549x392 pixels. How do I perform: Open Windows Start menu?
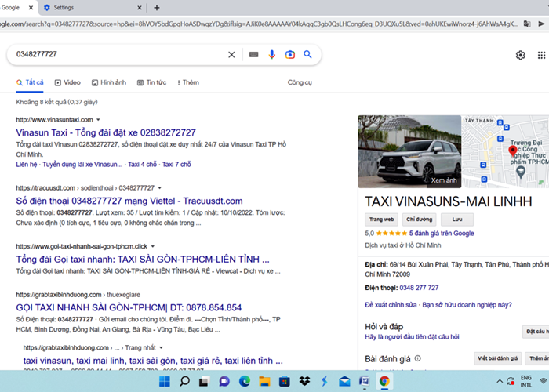click(164, 381)
